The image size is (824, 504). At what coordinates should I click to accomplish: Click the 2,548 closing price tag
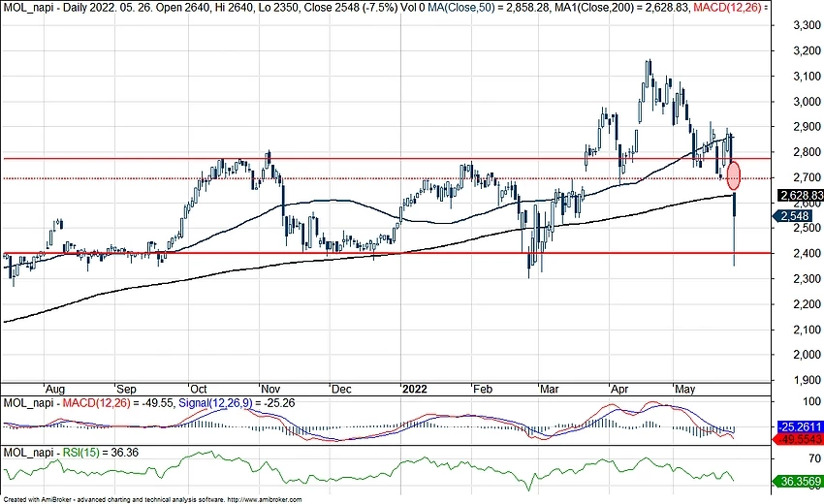coord(795,216)
